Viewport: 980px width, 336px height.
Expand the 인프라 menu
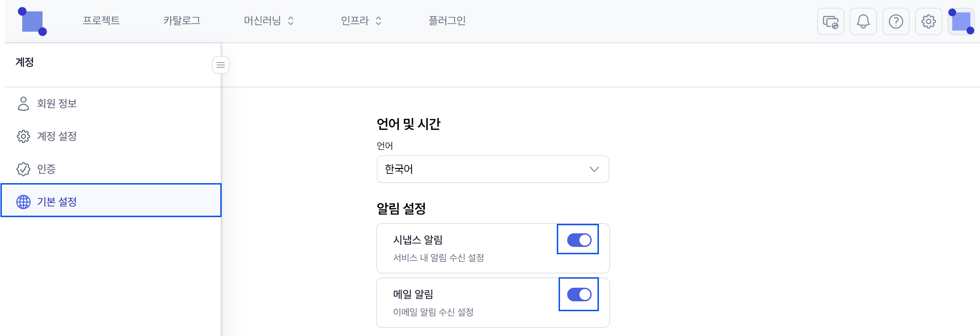pos(361,20)
